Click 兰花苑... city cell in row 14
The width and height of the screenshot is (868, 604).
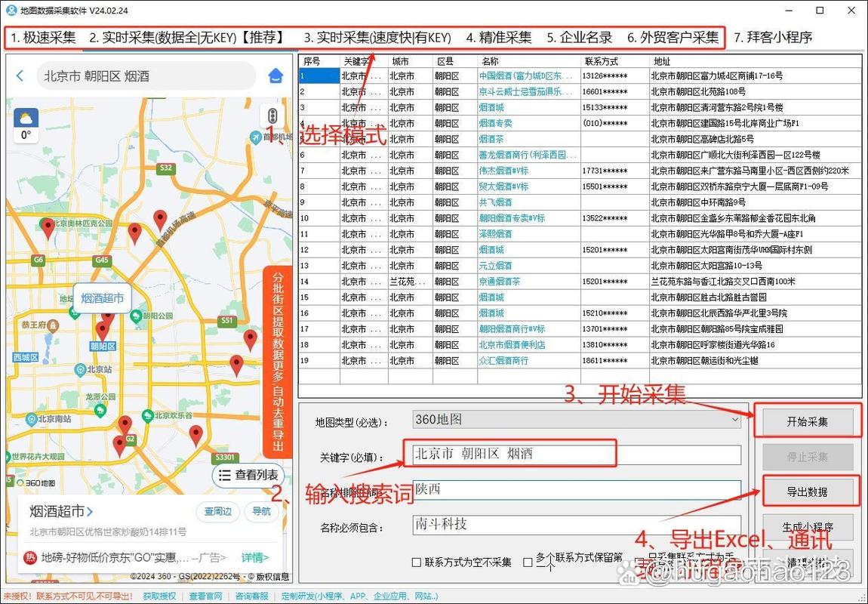click(408, 282)
